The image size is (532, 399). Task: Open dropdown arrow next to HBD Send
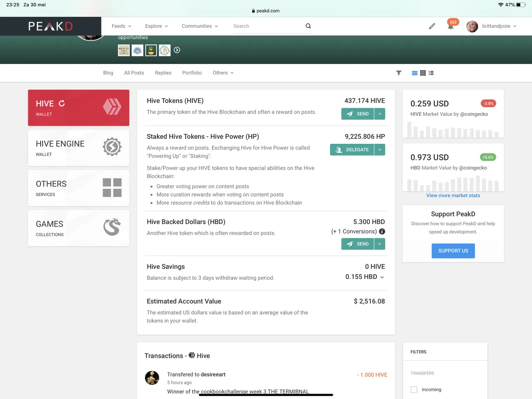pyautogui.click(x=379, y=244)
